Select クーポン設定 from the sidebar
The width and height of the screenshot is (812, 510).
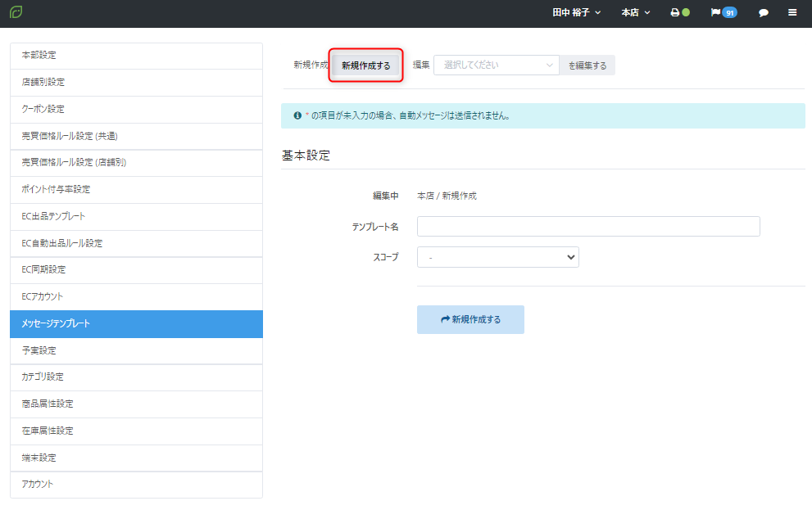[x=136, y=109]
